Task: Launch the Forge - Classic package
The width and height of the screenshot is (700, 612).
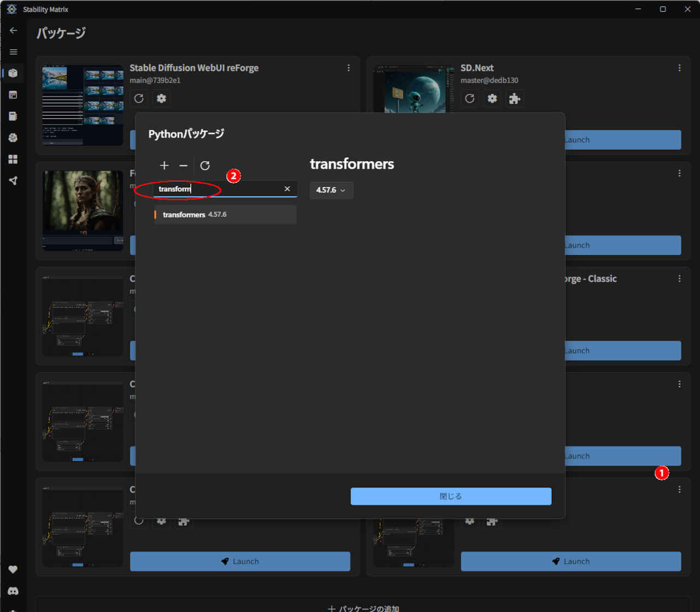Action: [622, 351]
